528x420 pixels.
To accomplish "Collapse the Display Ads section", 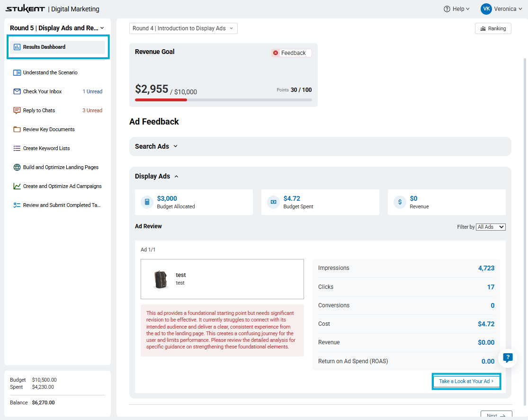I will (x=157, y=176).
